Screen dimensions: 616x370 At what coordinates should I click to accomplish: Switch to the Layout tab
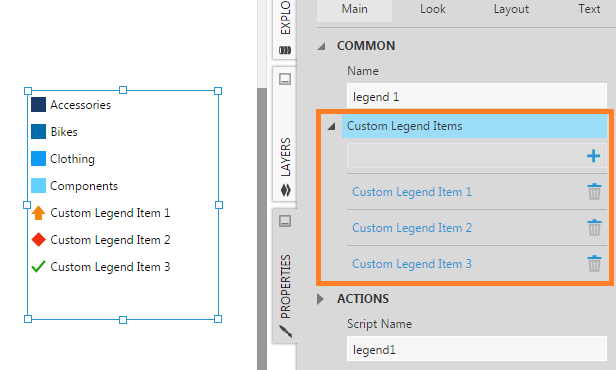(511, 9)
